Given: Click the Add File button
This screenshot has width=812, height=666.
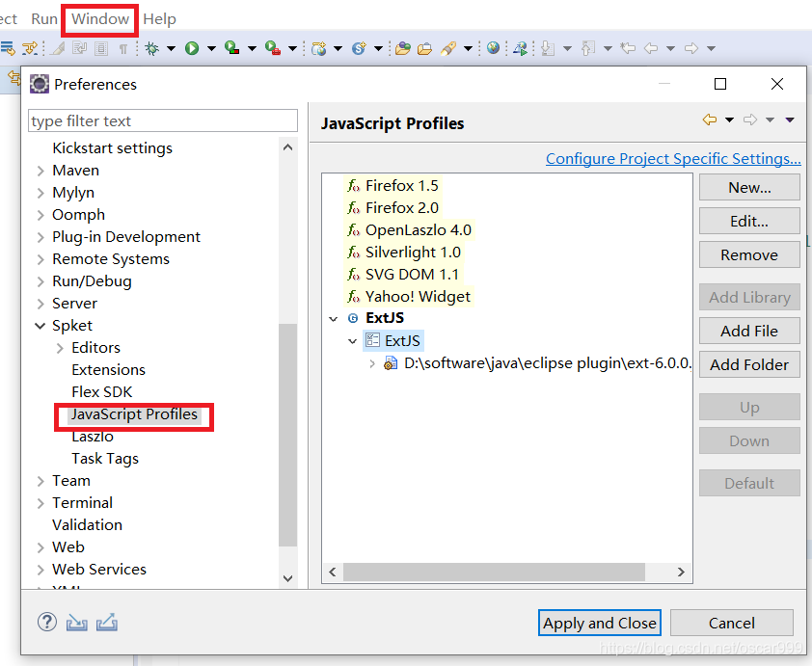Looking at the screenshot, I should [749, 331].
